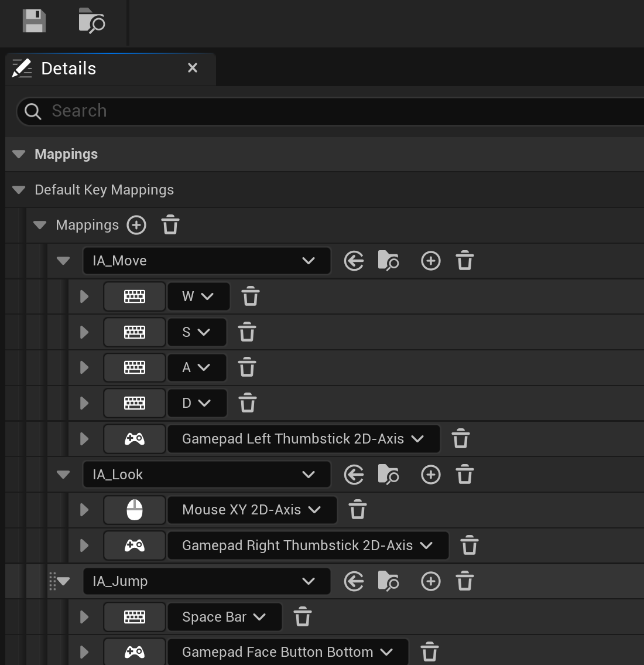Viewport: 644px width, 665px height.
Task: Use selected asset for IA_Look
Action: point(354,474)
